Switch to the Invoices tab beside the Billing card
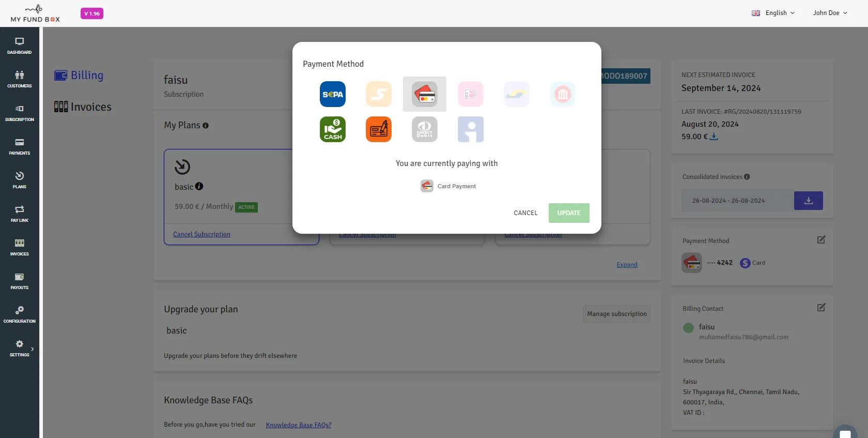The image size is (868, 438). tap(83, 107)
